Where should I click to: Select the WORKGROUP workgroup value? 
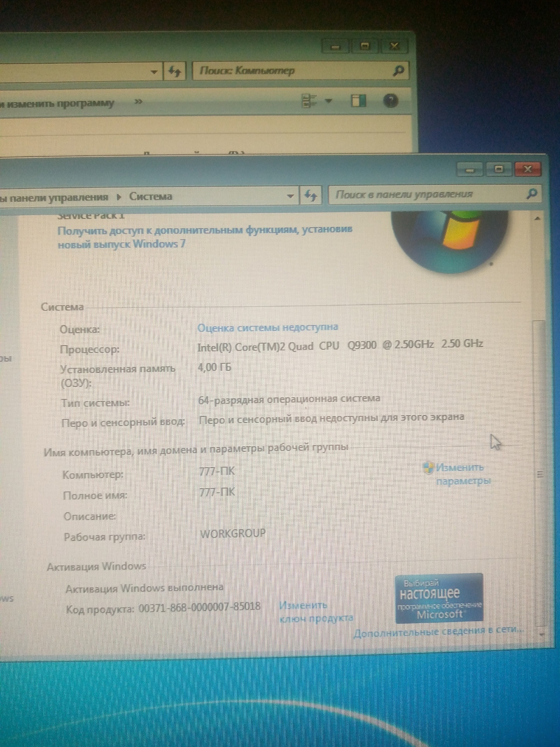pos(233,533)
